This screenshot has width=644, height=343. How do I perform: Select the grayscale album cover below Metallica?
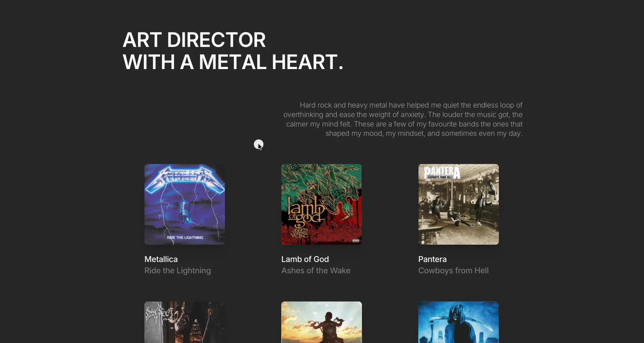click(x=185, y=322)
